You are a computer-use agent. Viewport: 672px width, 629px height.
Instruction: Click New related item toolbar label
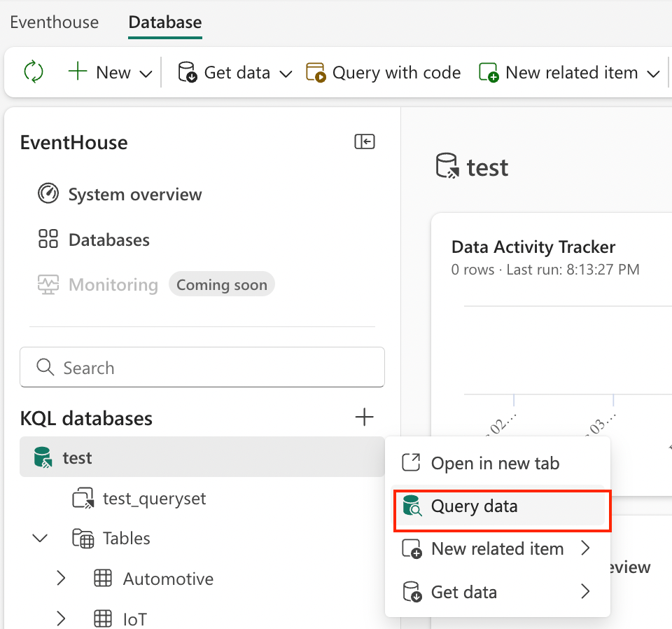click(x=572, y=72)
